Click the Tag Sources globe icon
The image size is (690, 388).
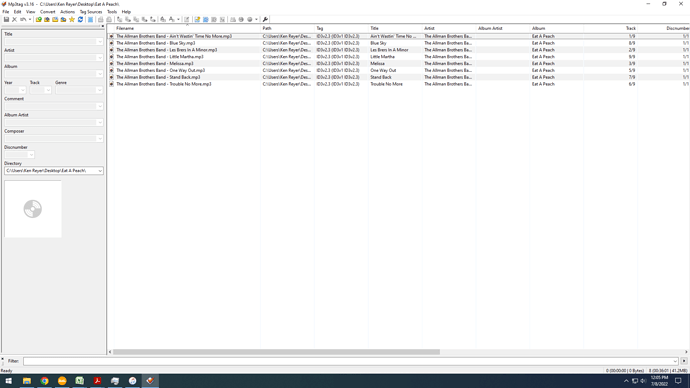click(x=250, y=19)
